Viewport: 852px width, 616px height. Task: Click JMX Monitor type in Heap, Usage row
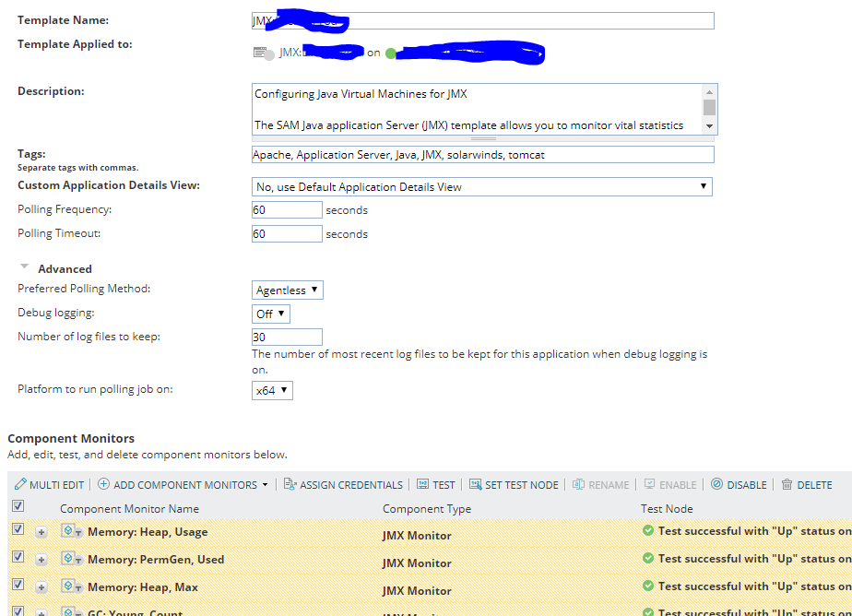click(417, 536)
